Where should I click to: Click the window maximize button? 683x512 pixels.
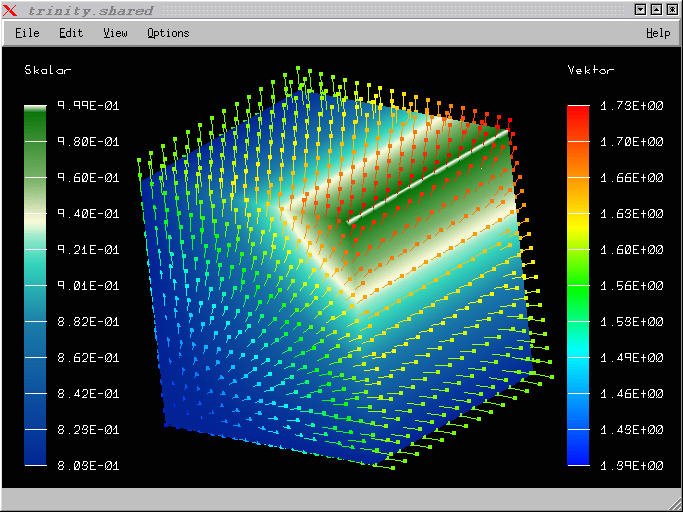pos(656,10)
